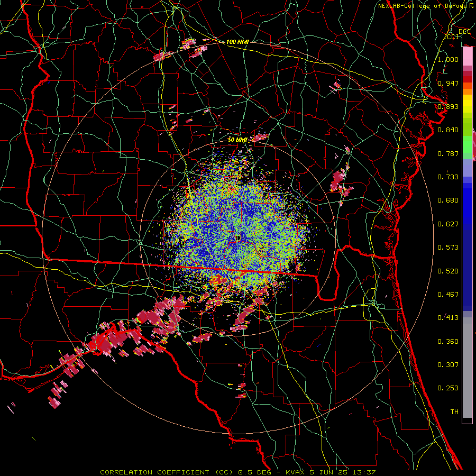Click the 1.000 value on the color scale
The width and height of the screenshot is (476, 476).
448,59
